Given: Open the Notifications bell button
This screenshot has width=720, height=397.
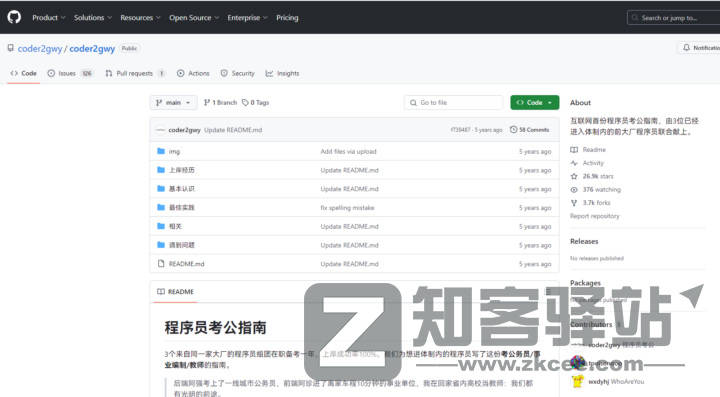Looking at the screenshot, I should click(699, 48).
